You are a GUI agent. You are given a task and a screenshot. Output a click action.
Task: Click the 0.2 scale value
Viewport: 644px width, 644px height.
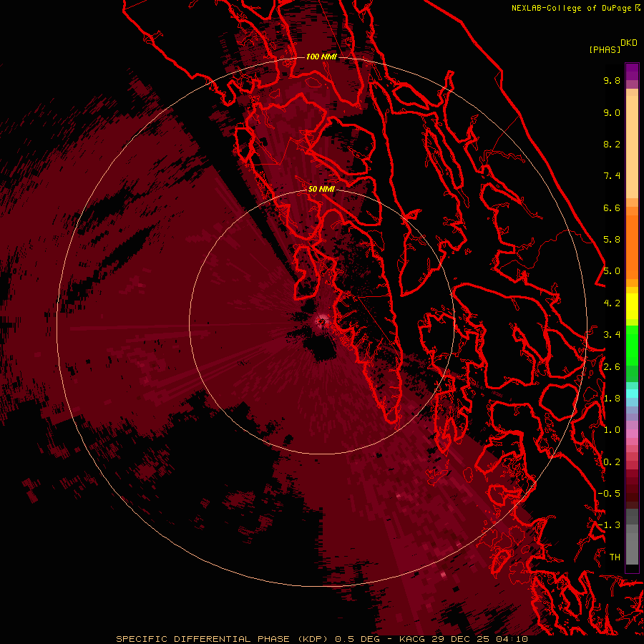click(x=612, y=462)
